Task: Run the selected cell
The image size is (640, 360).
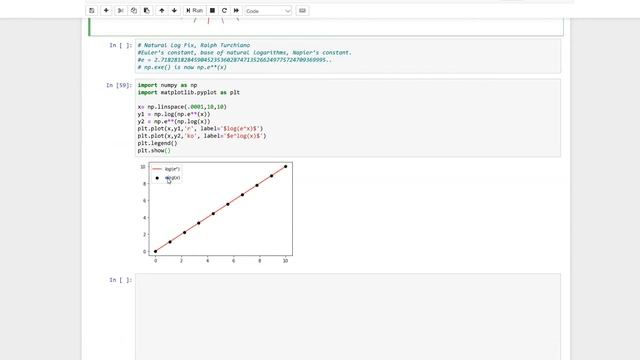Action: coord(194,11)
